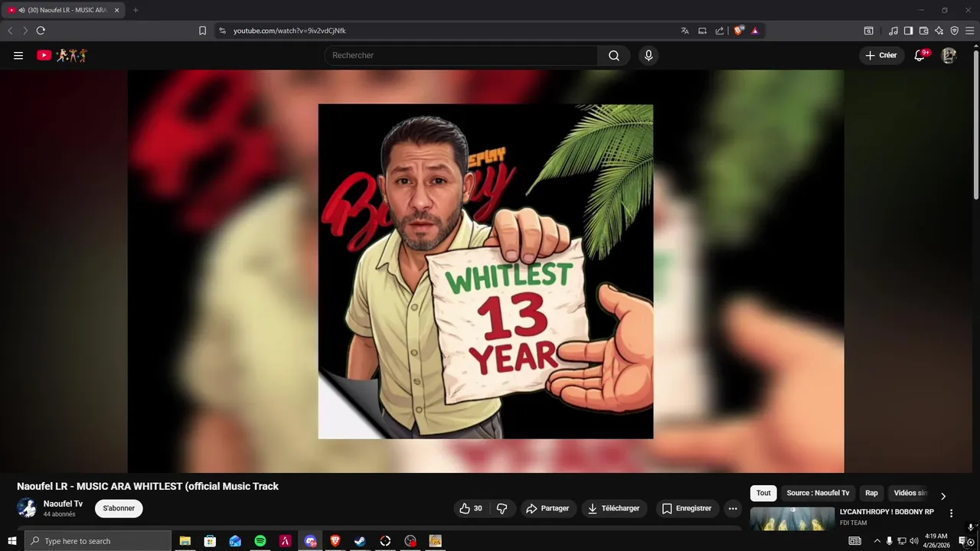Close the Naoufel LR YouTube tab

pyautogui.click(x=116, y=10)
